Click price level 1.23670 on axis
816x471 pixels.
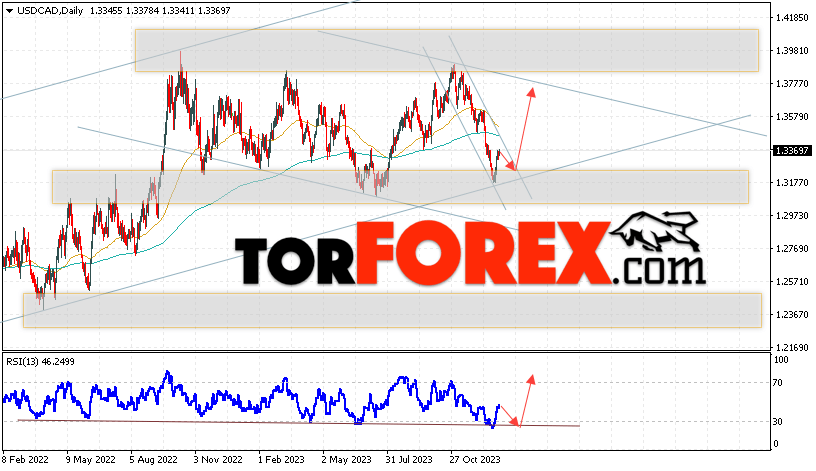[792, 314]
